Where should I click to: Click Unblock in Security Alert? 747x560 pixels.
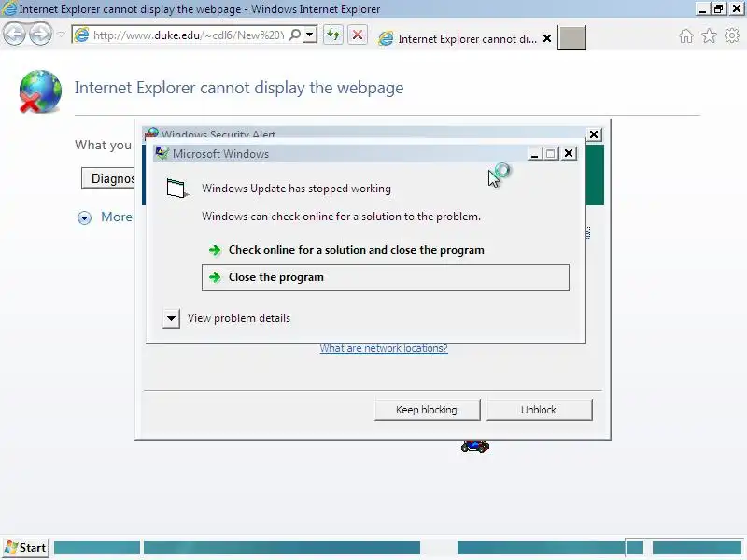point(539,410)
